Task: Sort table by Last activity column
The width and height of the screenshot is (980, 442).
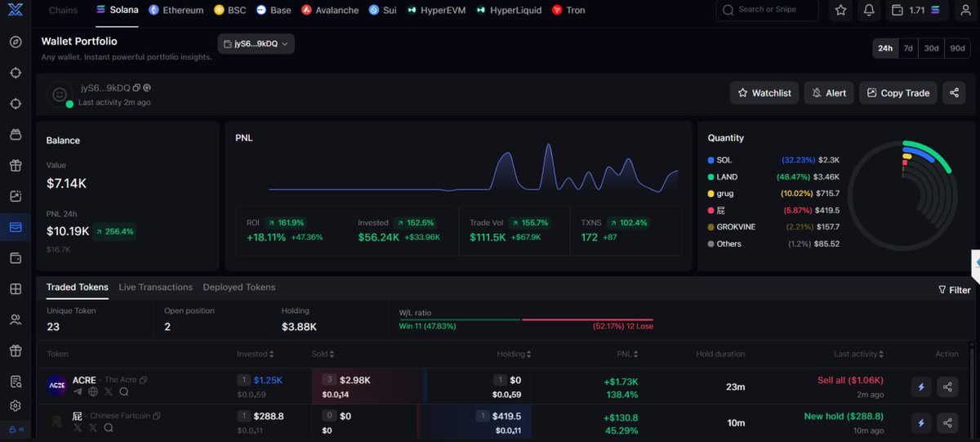Action: click(x=859, y=355)
